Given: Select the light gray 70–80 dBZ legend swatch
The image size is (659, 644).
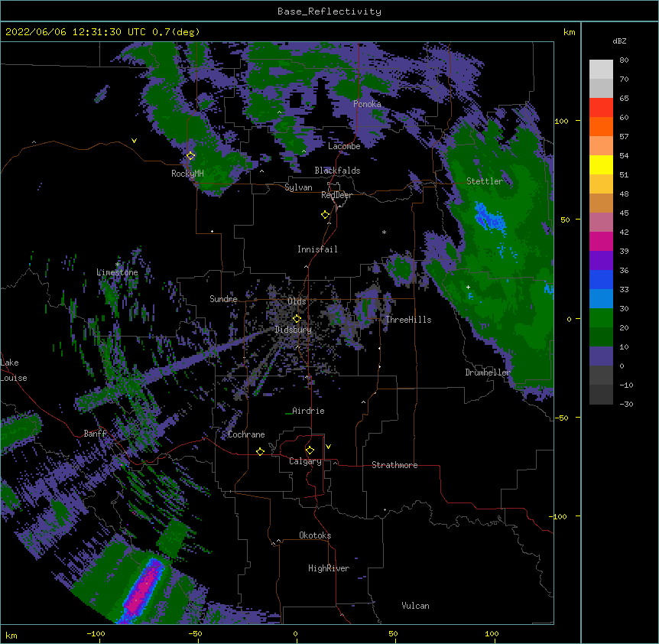Looking at the screenshot, I should point(601,70).
